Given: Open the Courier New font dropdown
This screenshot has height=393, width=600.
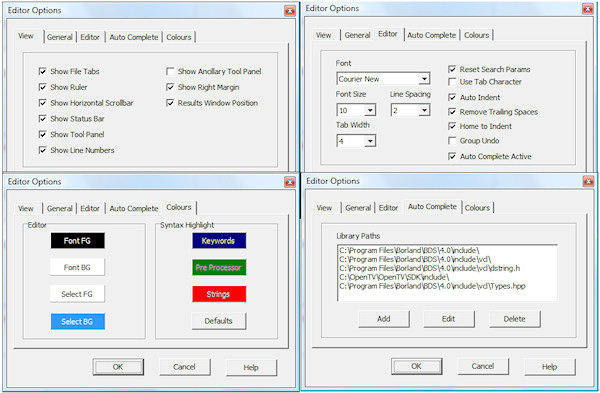Looking at the screenshot, I should 424,79.
